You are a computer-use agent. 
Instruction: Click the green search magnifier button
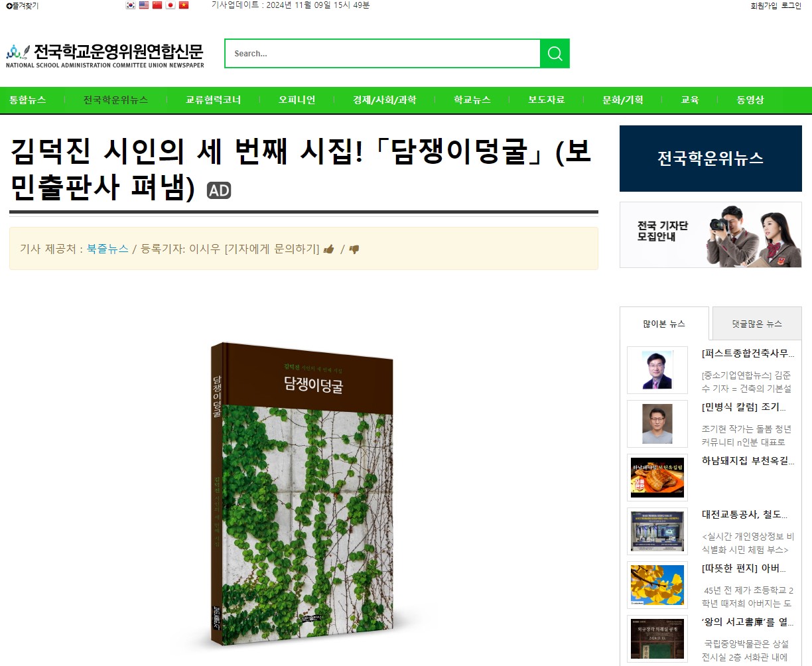555,54
